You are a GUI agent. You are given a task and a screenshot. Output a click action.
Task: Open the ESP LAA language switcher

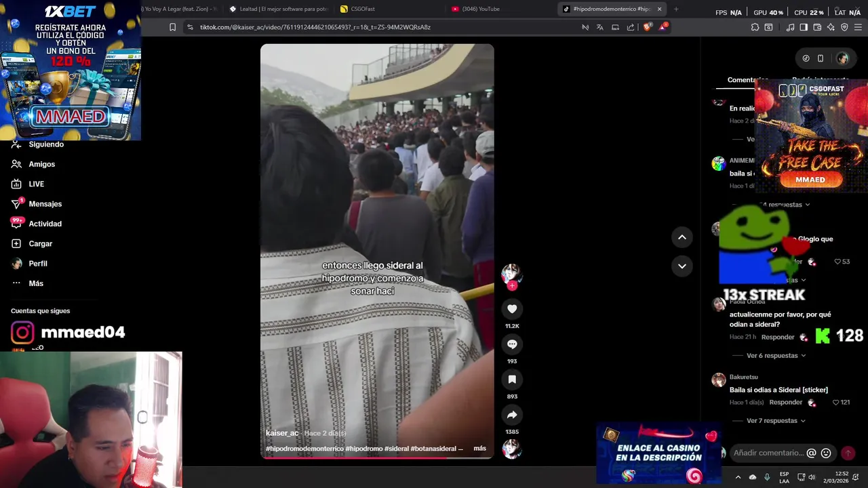[784, 477]
